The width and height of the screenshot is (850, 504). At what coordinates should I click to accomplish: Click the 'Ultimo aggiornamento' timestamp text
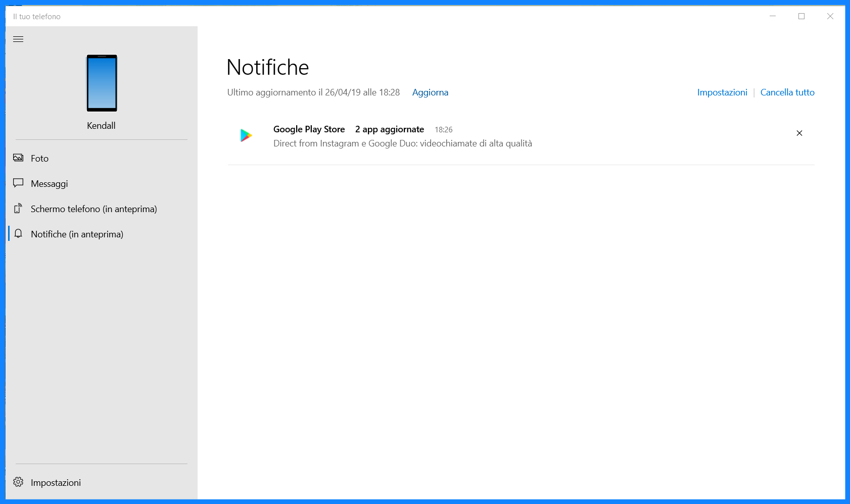[x=313, y=92]
